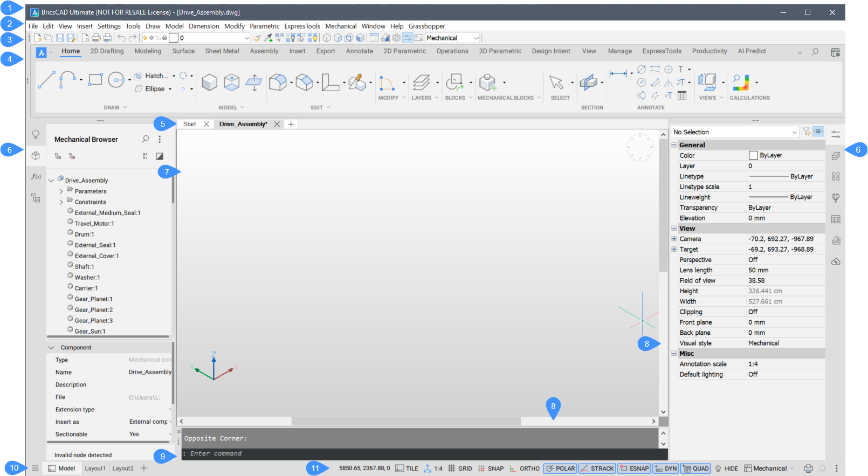This screenshot has width=868, height=476.
Task: Switch to Layout1 tab
Action: [x=95, y=468]
